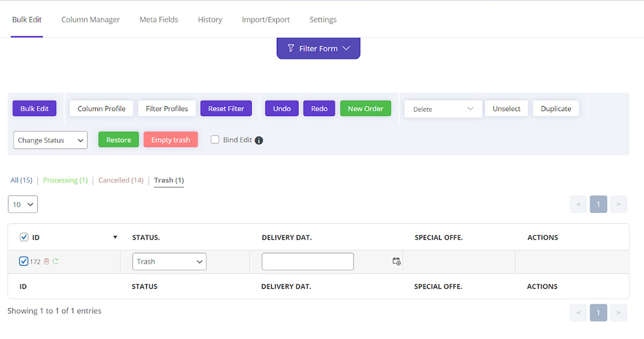Click the top pagination previous arrow
The width and height of the screenshot is (644, 339).
[579, 204]
